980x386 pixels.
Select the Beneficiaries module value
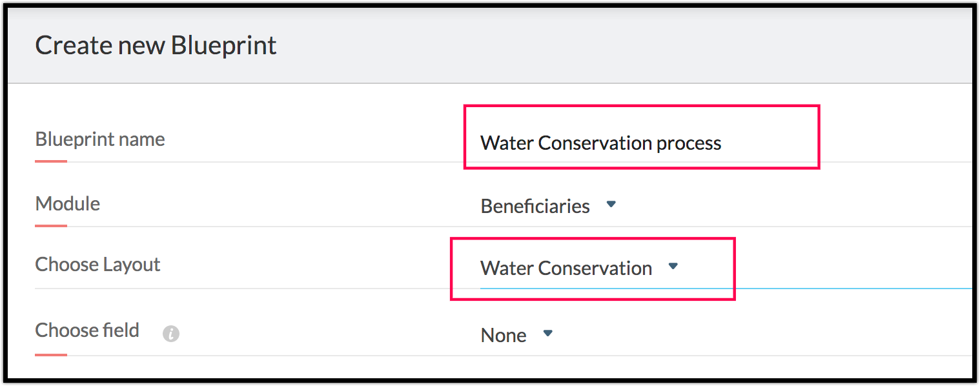tap(535, 206)
